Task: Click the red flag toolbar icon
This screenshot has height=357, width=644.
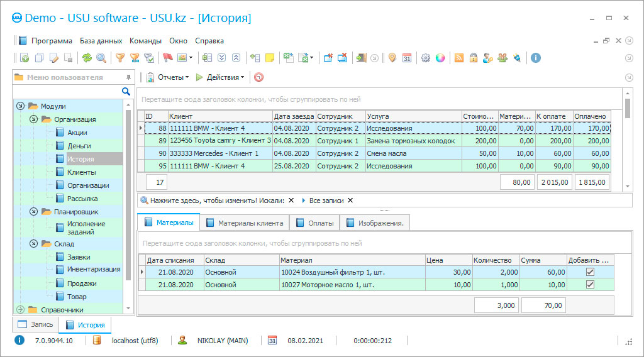Action: click(167, 58)
